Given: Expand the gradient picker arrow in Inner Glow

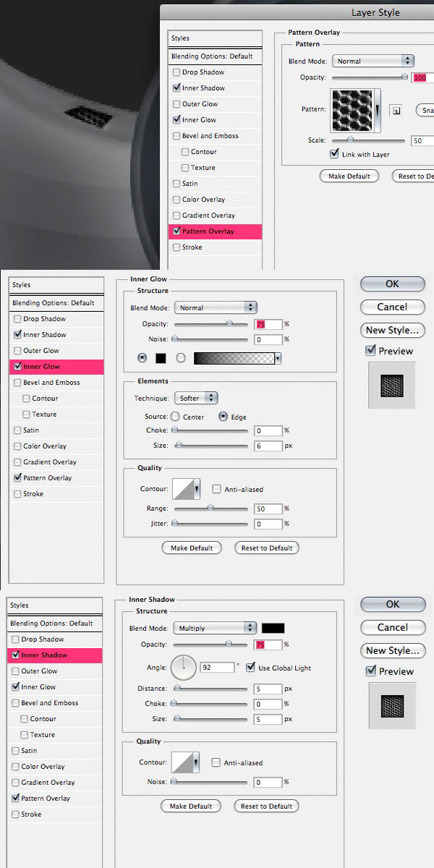Looking at the screenshot, I should click(278, 358).
